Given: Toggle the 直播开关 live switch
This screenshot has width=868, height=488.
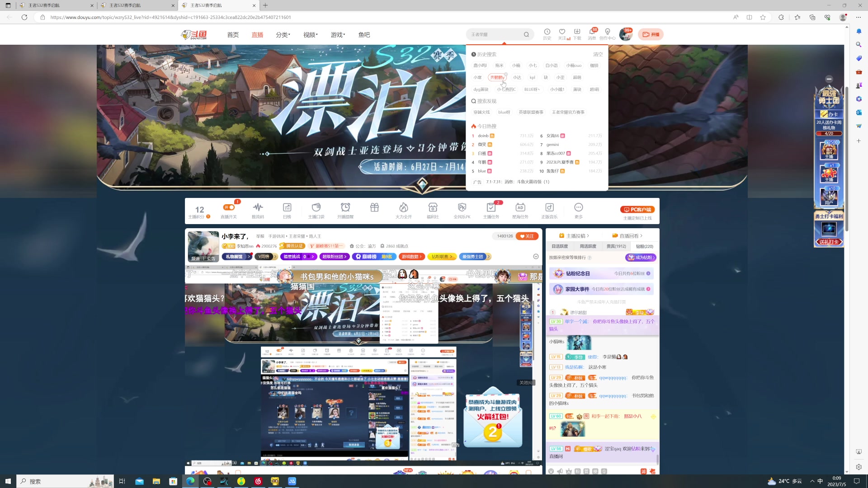Looking at the screenshot, I should click(x=229, y=207).
